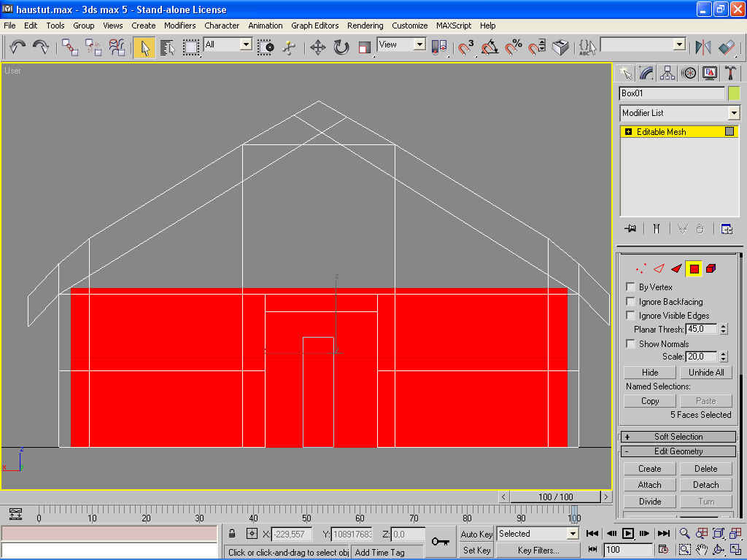
Task: Collapse the Edit Geometry rollout
Action: [678, 451]
